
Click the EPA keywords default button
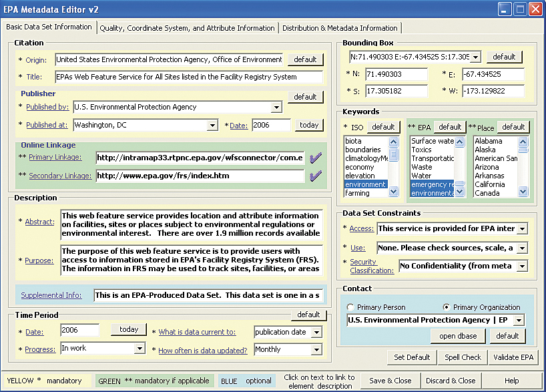450,127
